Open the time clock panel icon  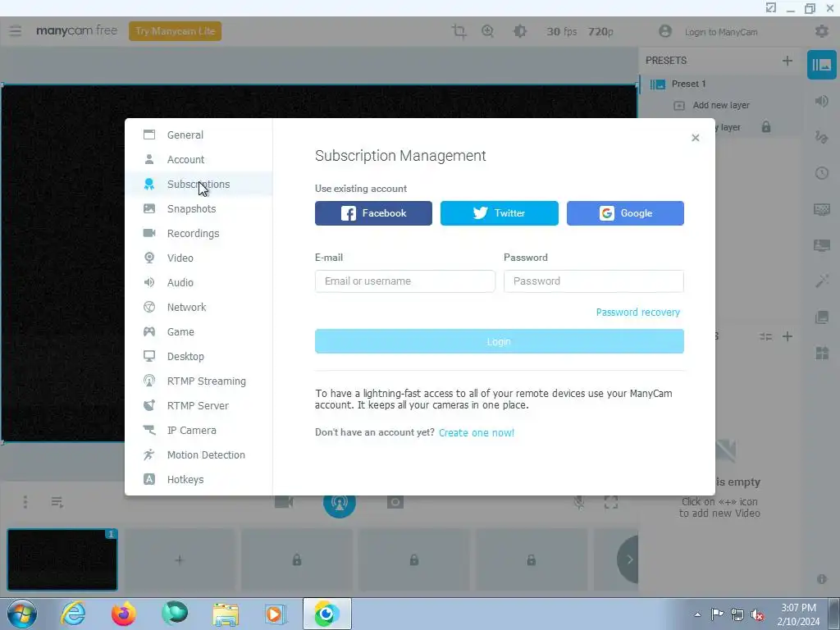(822, 173)
